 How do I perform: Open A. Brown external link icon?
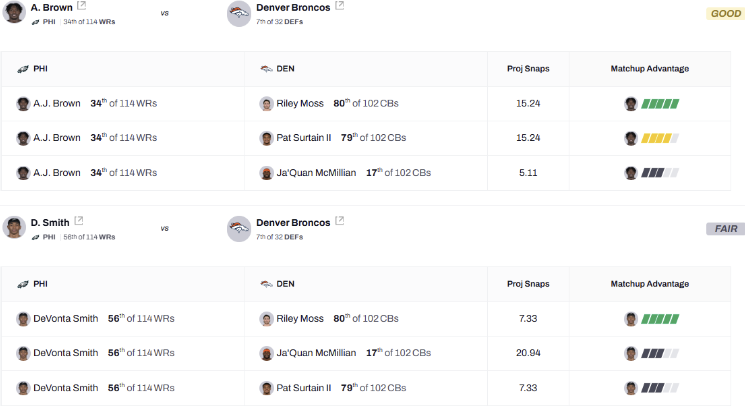(x=82, y=6)
